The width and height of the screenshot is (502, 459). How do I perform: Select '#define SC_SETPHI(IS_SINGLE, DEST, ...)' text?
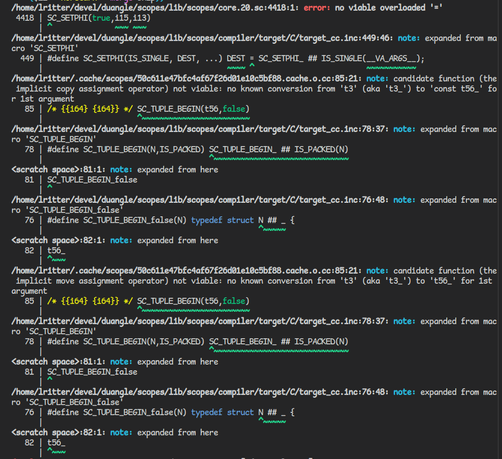[135, 59]
